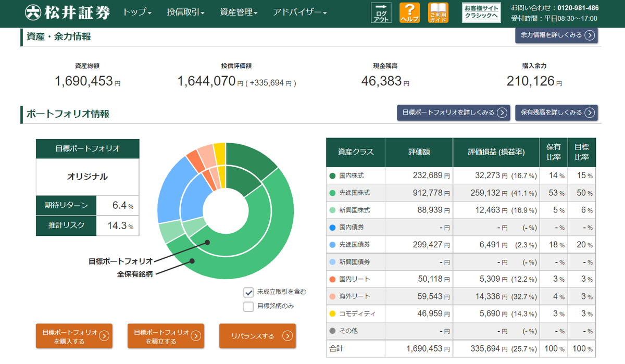Click 国内株式 dark green legend dot

332,175
